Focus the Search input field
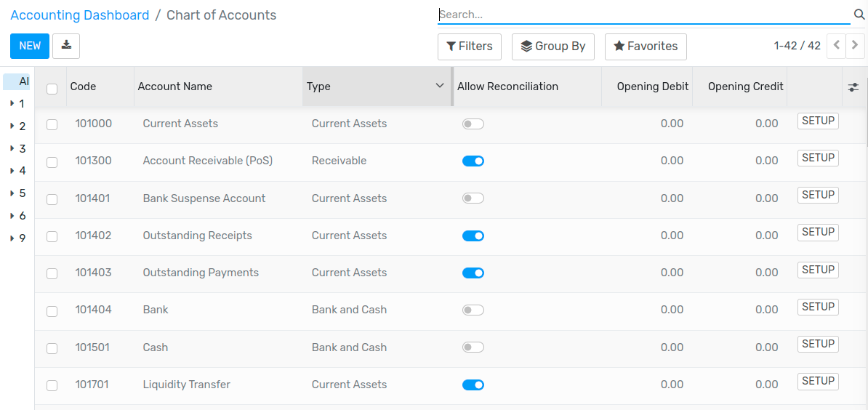 [644, 15]
